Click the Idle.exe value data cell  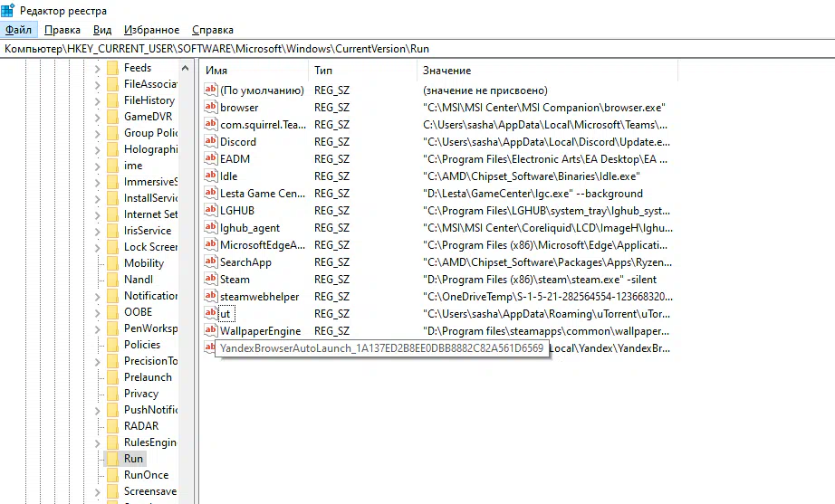tap(532, 176)
